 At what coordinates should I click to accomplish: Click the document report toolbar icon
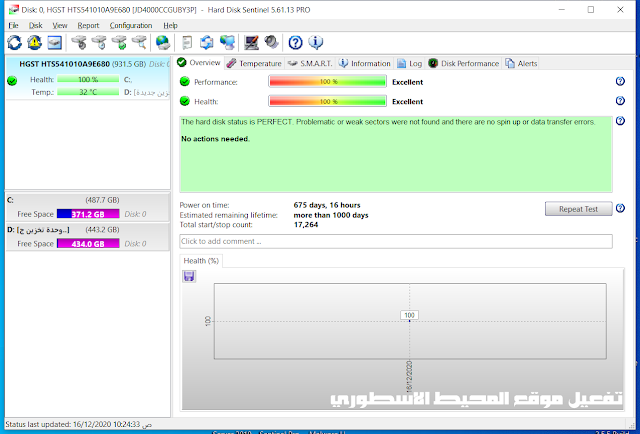pos(187,42)
